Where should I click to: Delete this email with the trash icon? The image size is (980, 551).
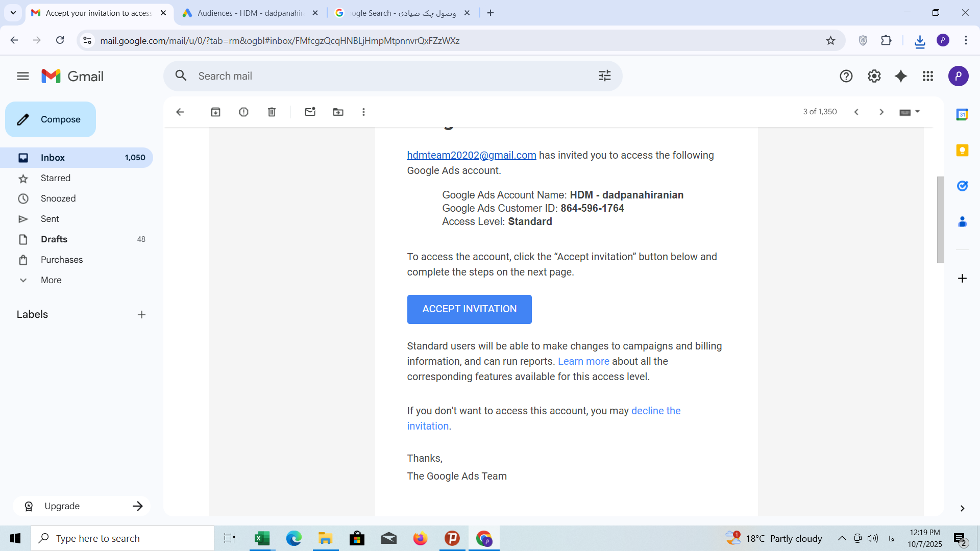[x=272, y=112]
